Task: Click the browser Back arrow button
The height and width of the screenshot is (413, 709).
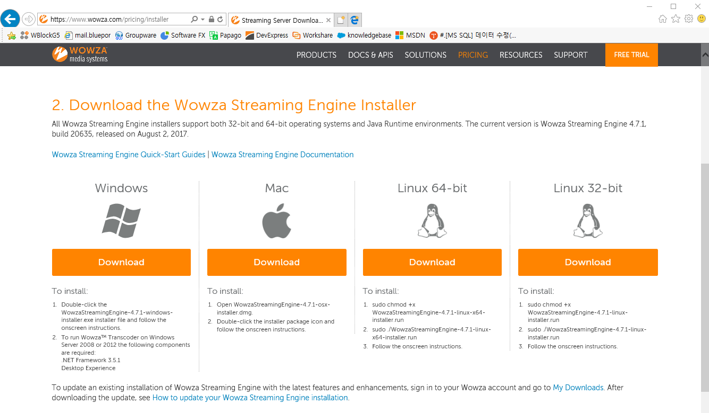Action: coord(10,19)
